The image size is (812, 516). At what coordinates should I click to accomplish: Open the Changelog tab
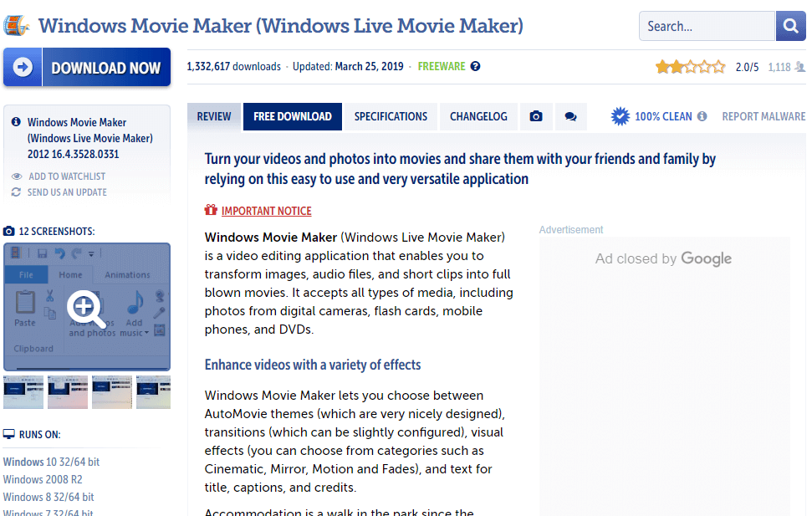point(478,116)
